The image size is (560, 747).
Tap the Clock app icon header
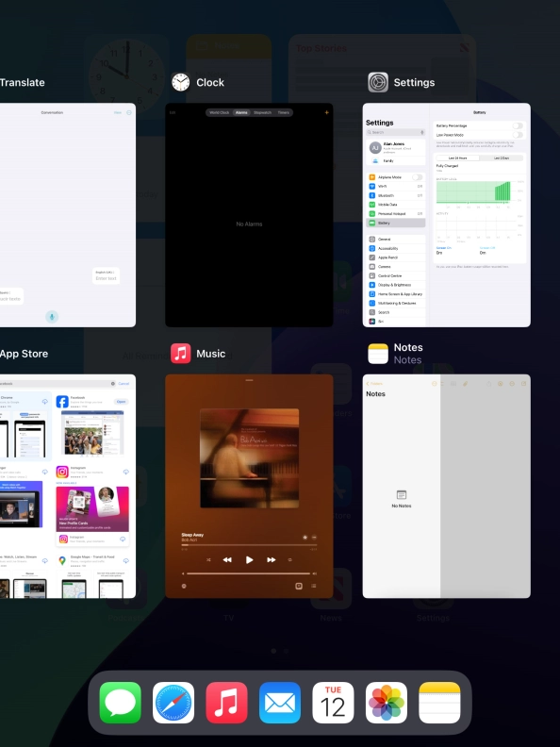point(180,82)
